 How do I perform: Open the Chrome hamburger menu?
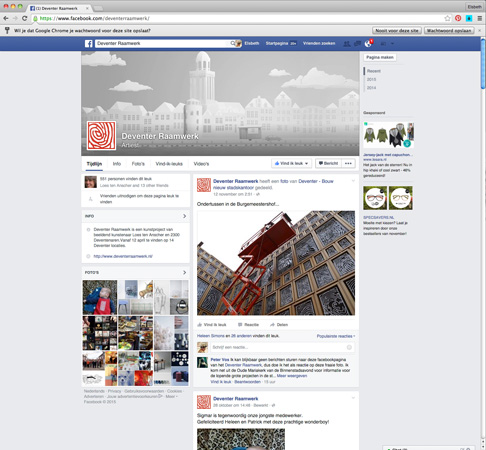[x=480, y=18]
